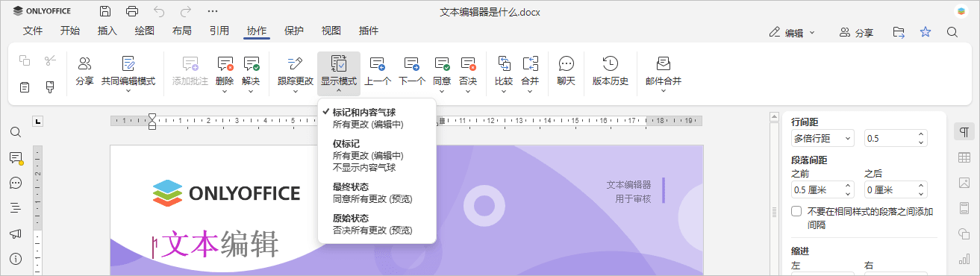The height and width of the screenshot is (276, 980).
Task: Click the Cut scissors icon
Action: point(50,61)
